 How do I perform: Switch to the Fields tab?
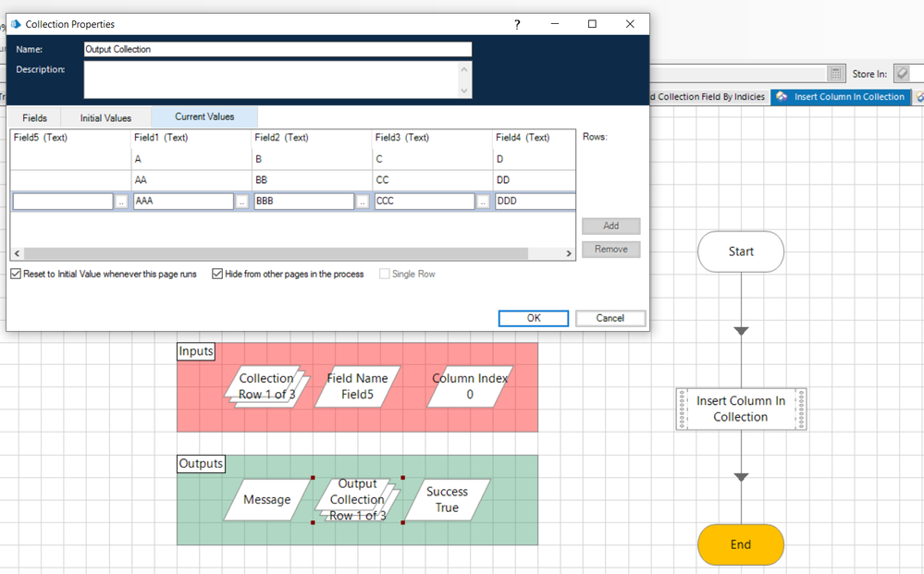[x=35, y=118]
